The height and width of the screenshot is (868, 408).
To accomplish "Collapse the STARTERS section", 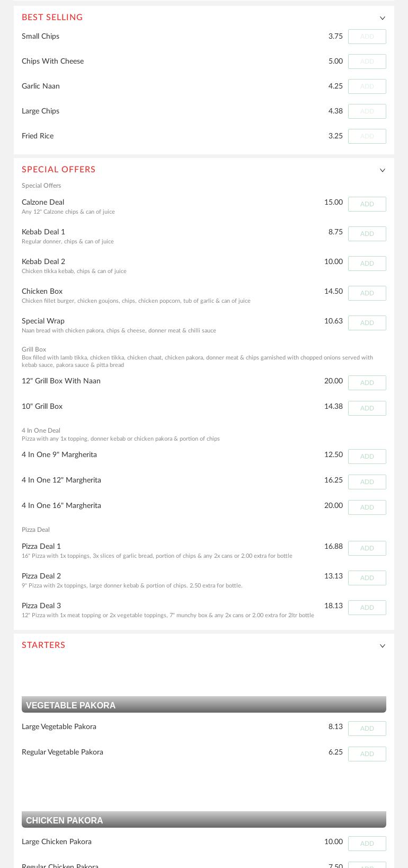I will click(x=383, y=645).
